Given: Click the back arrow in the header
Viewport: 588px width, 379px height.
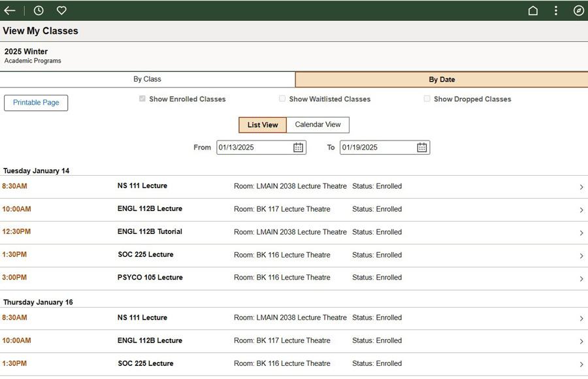Looking at the screenshot, I should 9,10.
